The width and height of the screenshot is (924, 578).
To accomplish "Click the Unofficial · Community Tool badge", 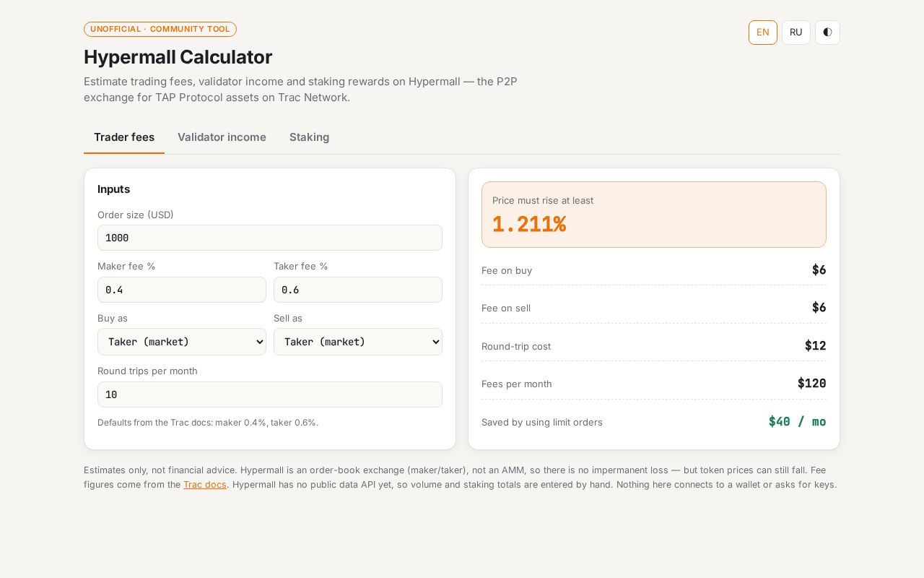I will [160, 30].
